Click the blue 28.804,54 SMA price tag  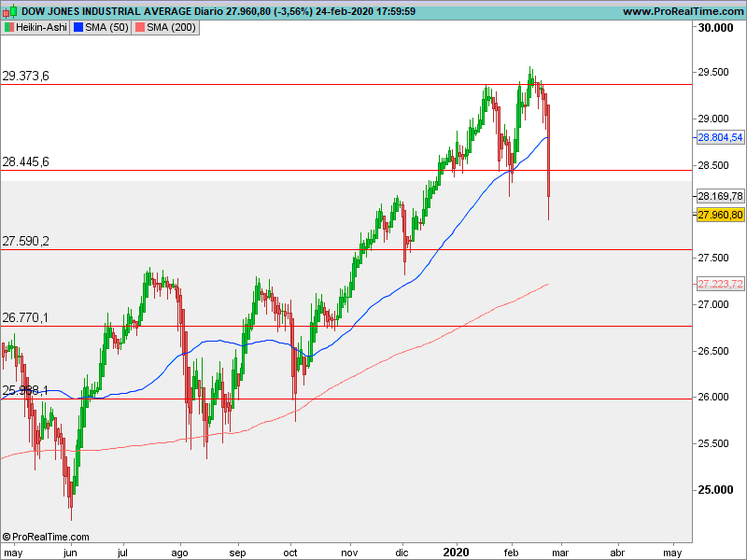coord(720,137)
